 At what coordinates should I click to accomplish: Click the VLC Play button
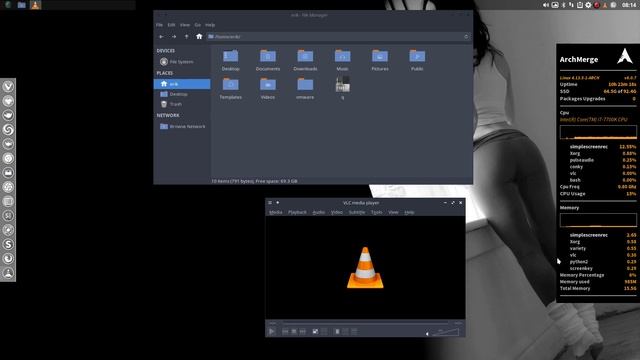tap(271, 331)
